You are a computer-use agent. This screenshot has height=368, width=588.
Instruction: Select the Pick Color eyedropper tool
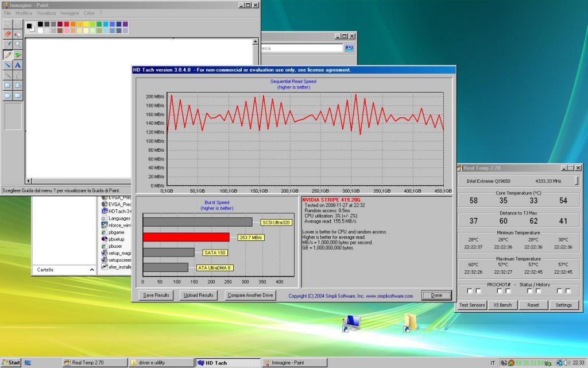[x=7, y=44]
